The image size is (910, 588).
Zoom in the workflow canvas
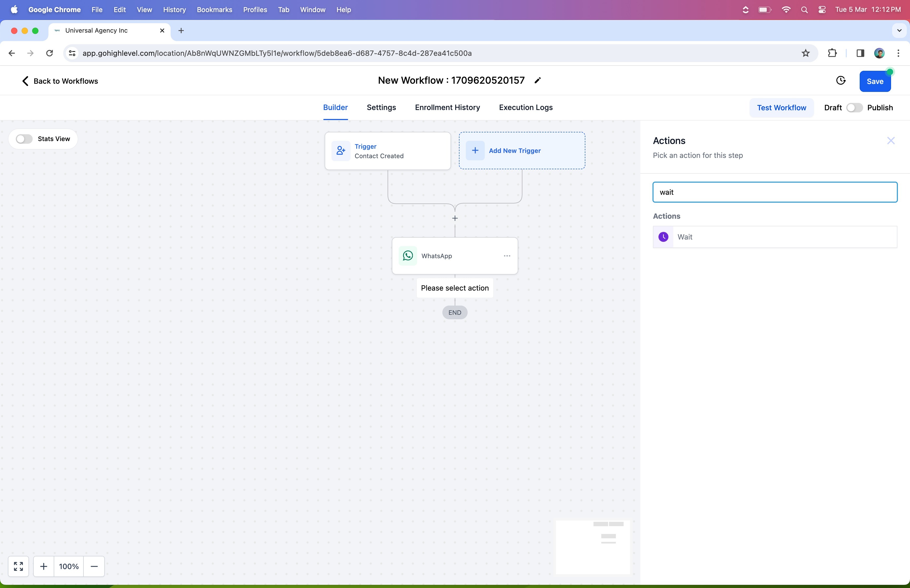(43, 566)
